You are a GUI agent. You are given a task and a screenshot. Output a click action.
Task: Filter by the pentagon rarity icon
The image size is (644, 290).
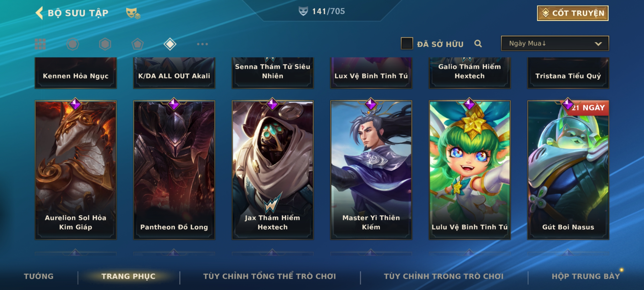pyautogui.click(x=137, y=44)
